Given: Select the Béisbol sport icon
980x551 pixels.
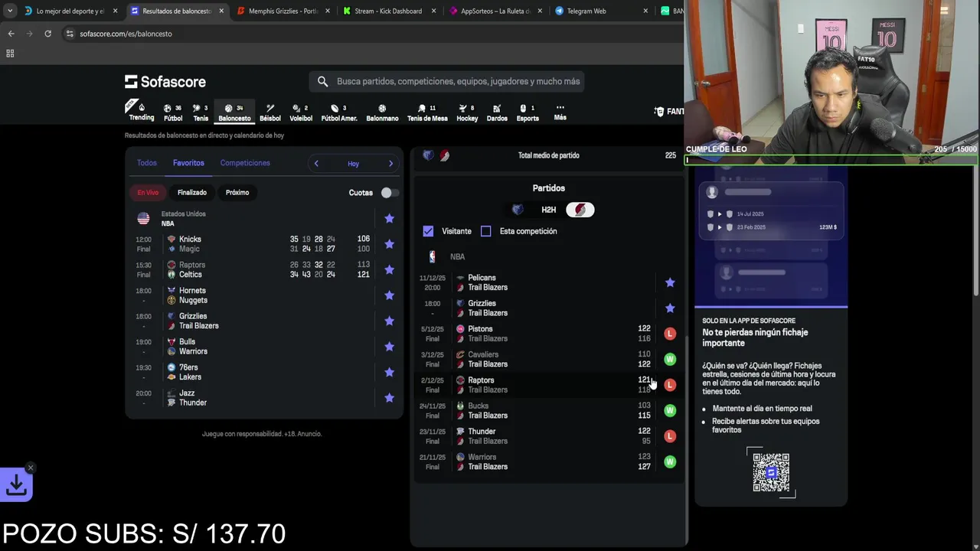Looking at the screenshot, I should (x=270, y=112).
